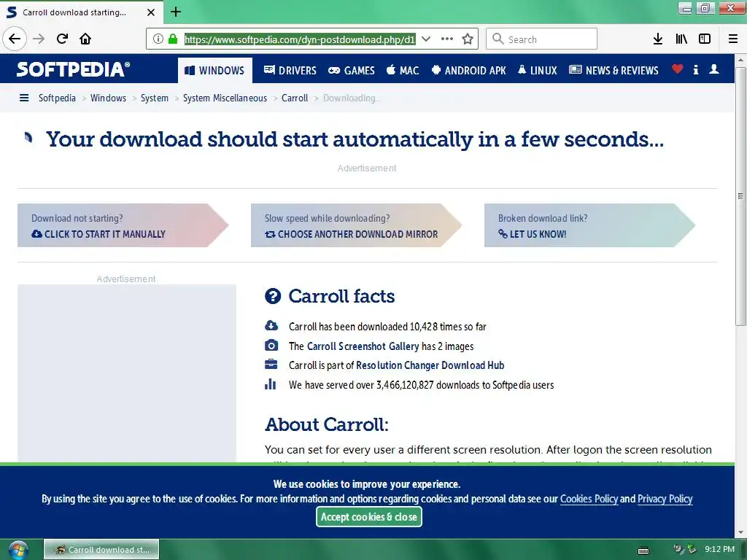The image size is (747, 560).
Task: Open the breadcrumb hamburger menu icon
Action: (x=24, y=98)
